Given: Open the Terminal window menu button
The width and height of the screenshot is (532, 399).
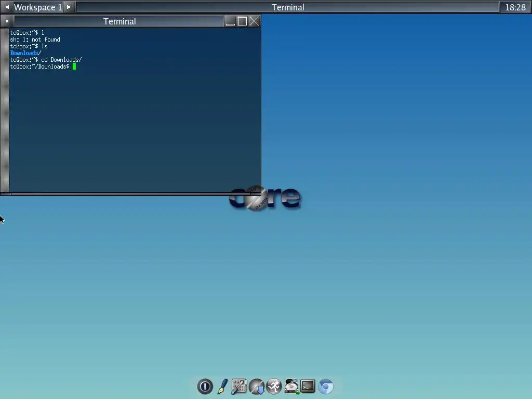Looking at the screenshot, I should [7, 21].
